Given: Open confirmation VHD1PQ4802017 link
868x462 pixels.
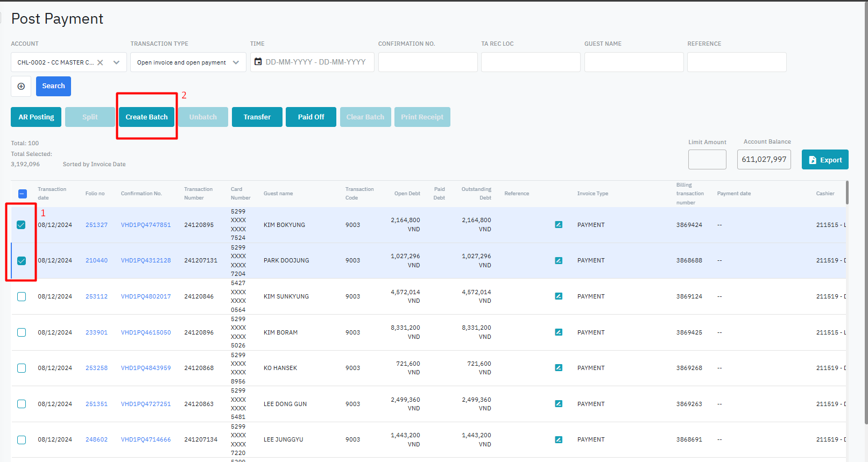Looking at the screenshot, I should pyautogui.click(x=146, y=296).
